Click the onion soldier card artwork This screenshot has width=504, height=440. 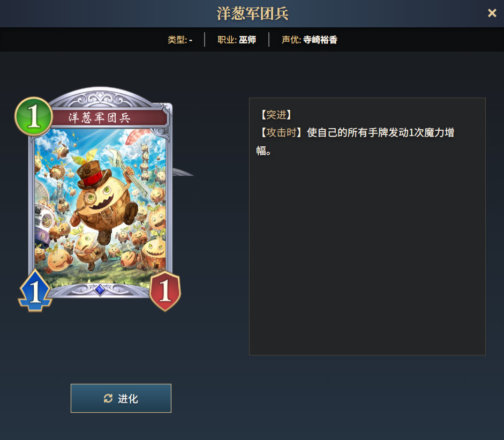100,206
